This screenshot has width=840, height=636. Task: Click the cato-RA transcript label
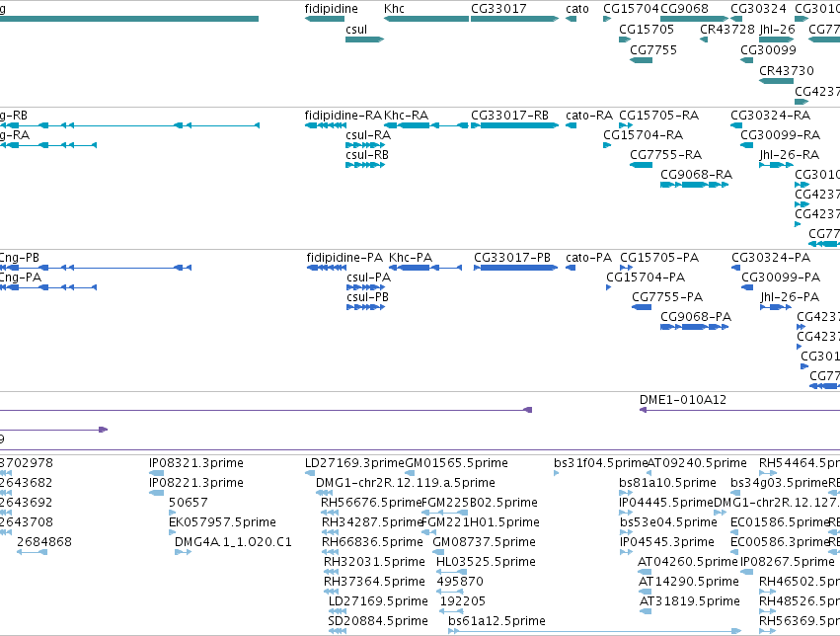(588, 116)
